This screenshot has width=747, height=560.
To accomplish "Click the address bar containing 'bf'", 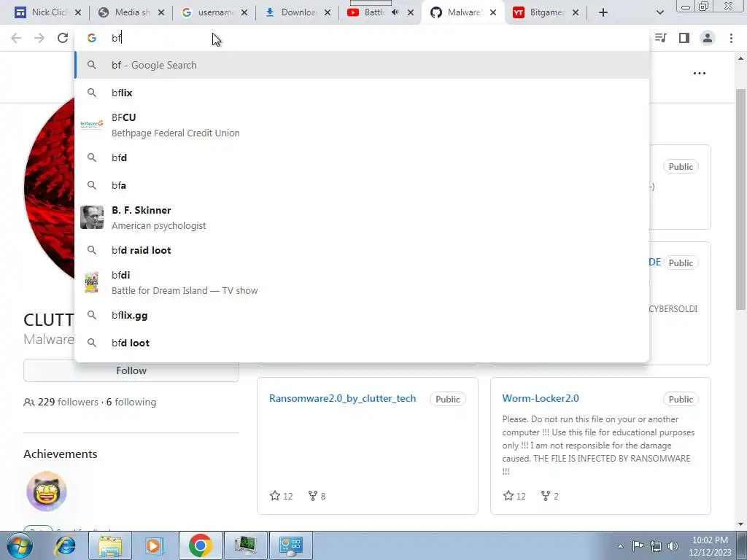I will pyautogui.click(x=362, y=38).
